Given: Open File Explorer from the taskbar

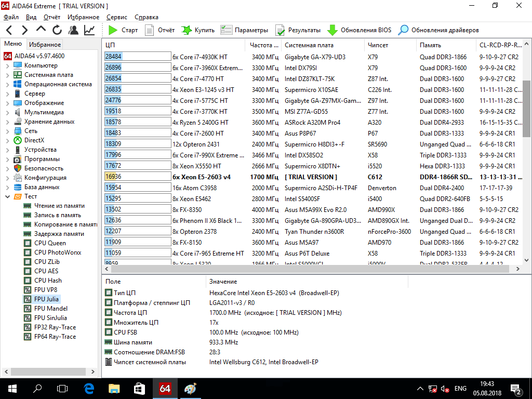Looking at the screenshot, I should [114, 389].
